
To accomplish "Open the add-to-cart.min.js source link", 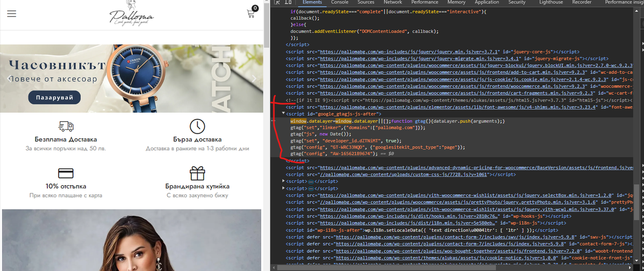I will point(453,72).
